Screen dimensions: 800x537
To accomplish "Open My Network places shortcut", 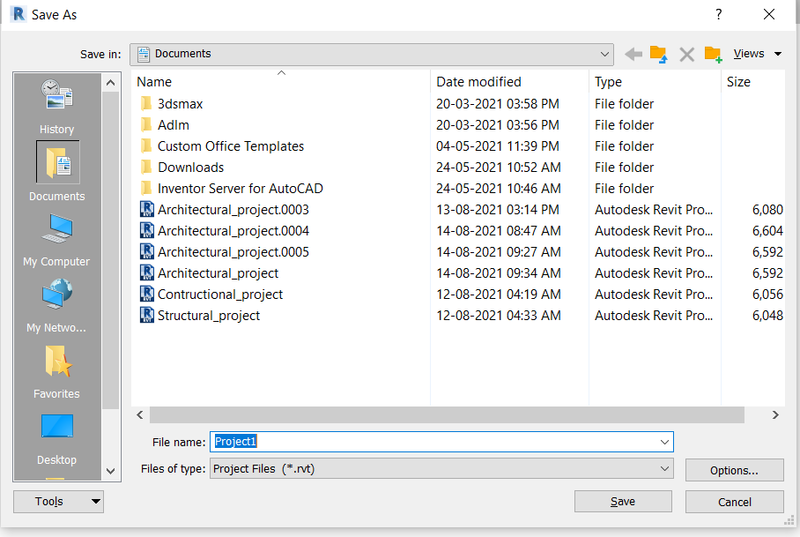I will click(57, 305).
